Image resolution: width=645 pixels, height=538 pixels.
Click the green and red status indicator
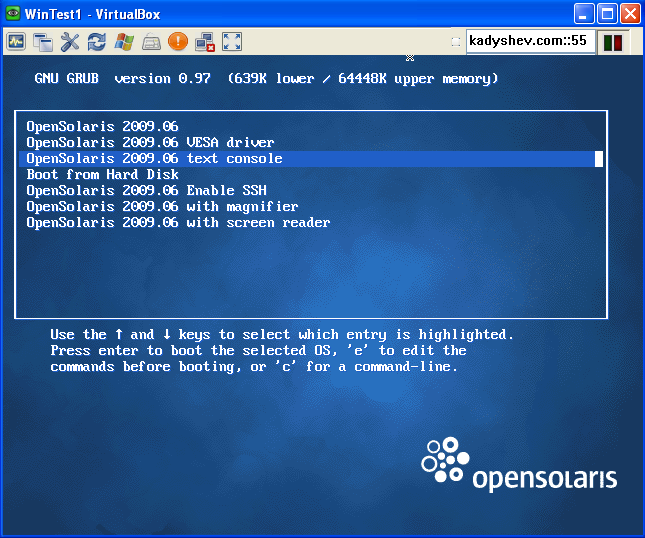pyautogui.click(x=613, y=42)
